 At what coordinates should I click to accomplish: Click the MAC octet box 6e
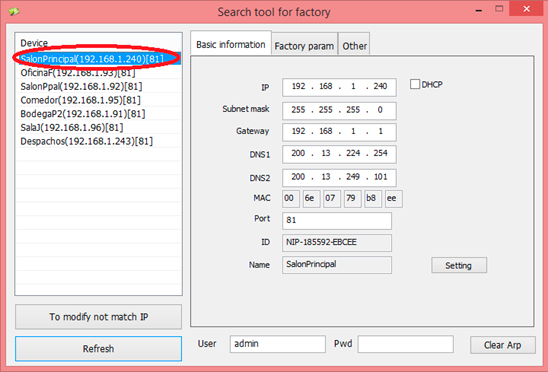click(x=311, y=199)
